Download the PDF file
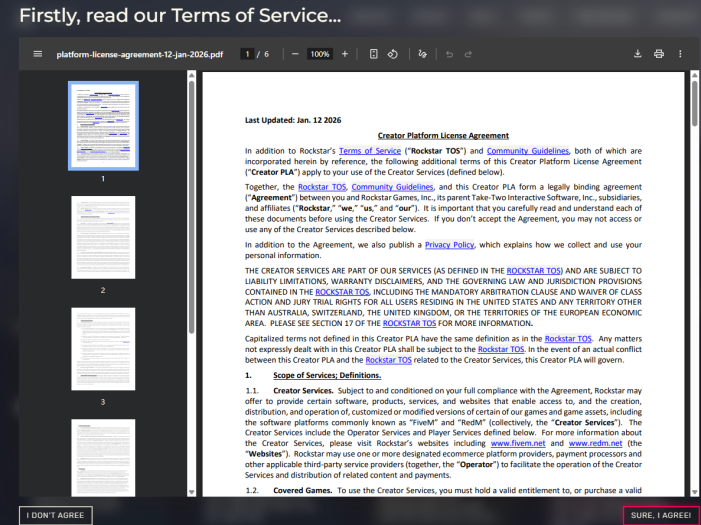 pos(638,54)
